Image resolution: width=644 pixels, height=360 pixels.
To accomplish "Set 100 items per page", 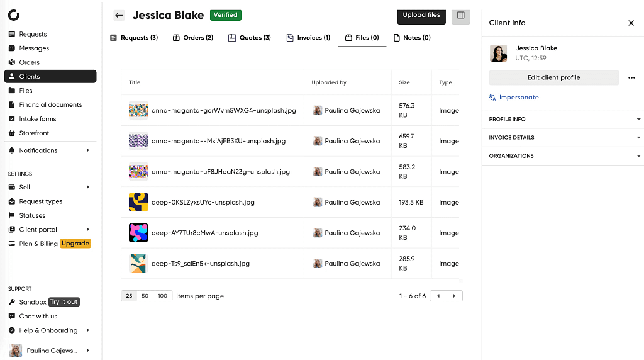I will [x=163, y=296].
